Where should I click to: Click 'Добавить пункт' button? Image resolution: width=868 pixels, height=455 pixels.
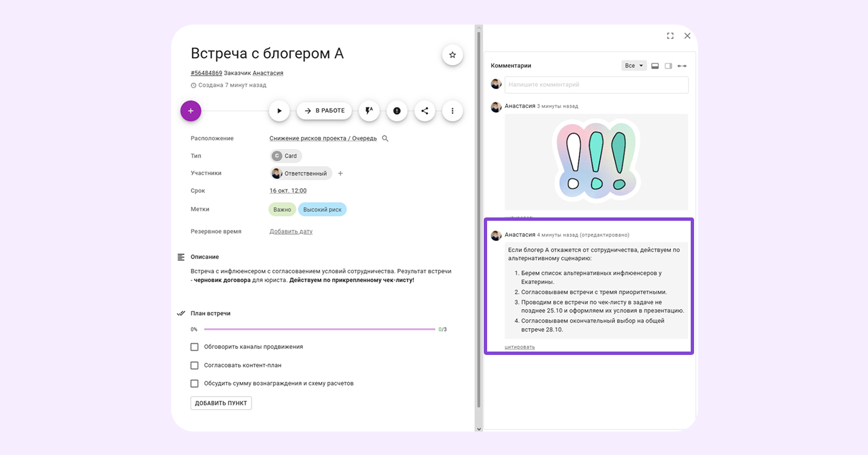(221, 403)
